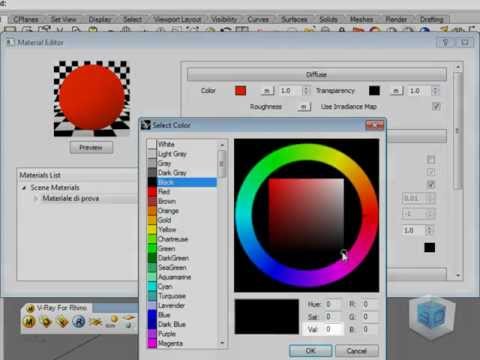Image resolution: width=480 pixels, height=360 pixels.
Task: Click the material sphere preview thumbnail
Action: click(92, 99)
